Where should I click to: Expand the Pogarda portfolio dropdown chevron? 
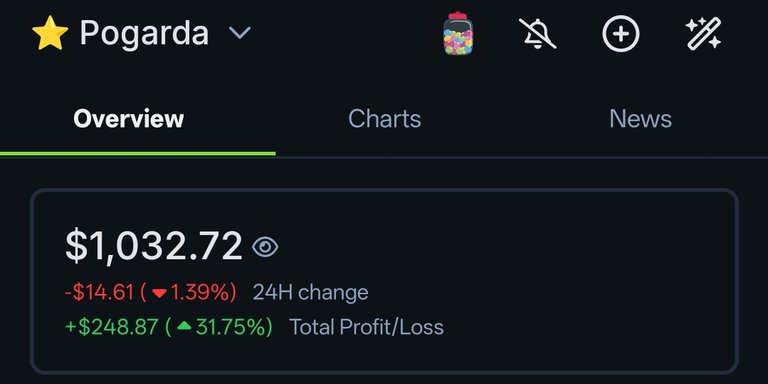[240, 33]
